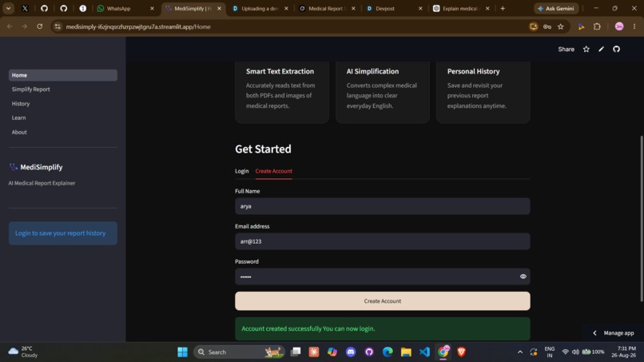The image size is (644, 362).
Task: Click the page vertical scrollbar
Action: click(x=642, y=218)
